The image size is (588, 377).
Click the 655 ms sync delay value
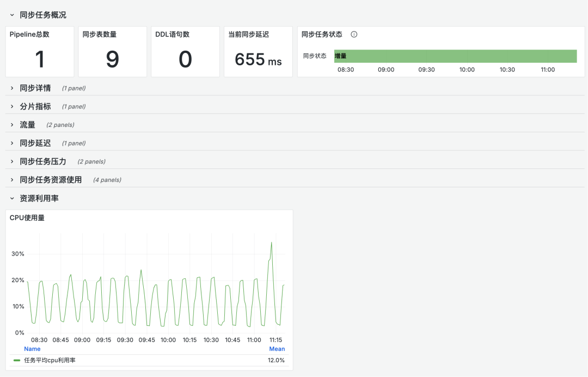pyautogui.click(x=258, y=59)
